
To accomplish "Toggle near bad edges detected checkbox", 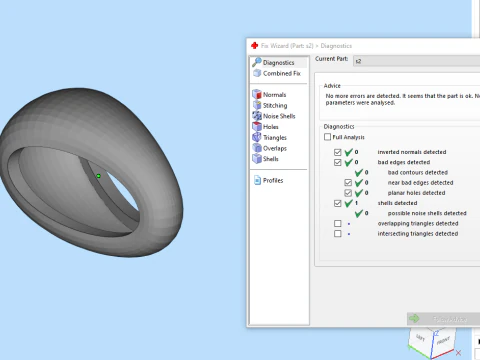I will pos(348,183).
